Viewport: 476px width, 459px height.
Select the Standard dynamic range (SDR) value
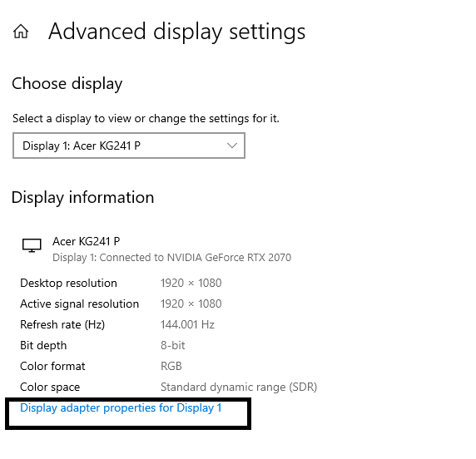(239, 387)
